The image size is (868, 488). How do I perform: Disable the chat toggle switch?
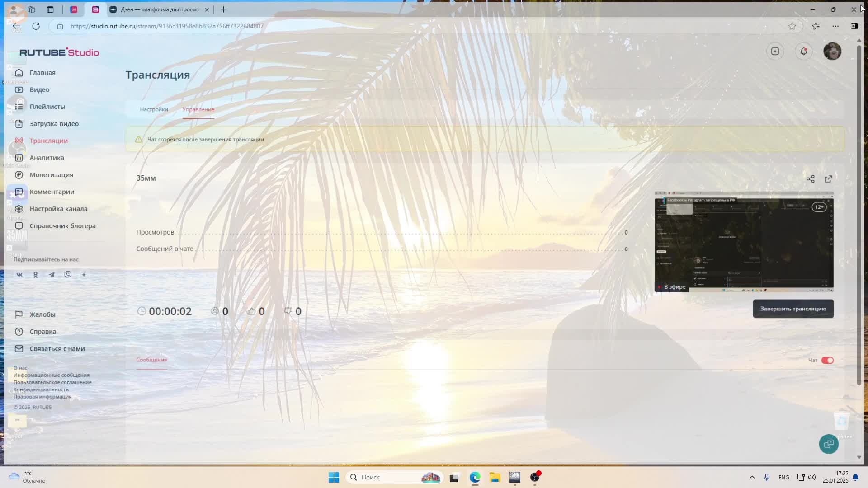(827, 360)
